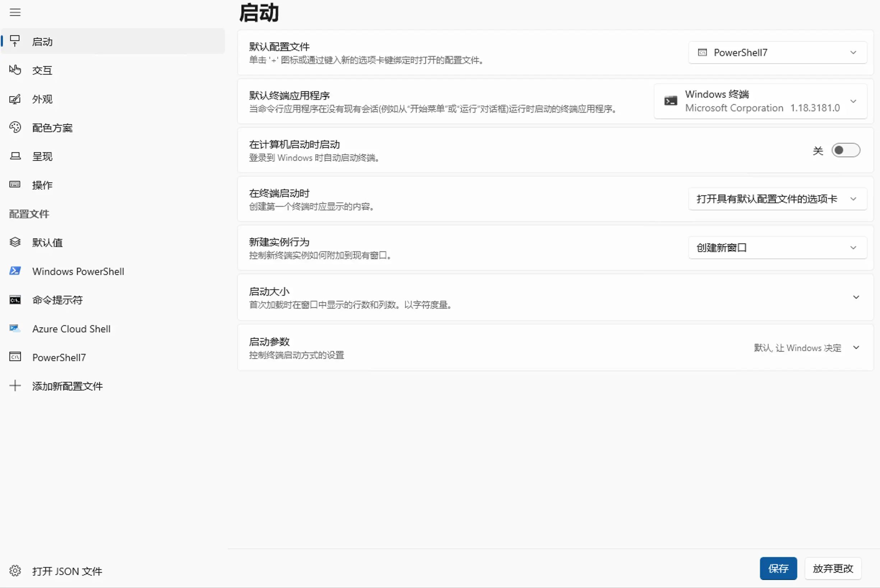This screenshot has height=588, width=880.
Task: Click the 在计算机启动时启动 setting title
Action: coord(295,144)
